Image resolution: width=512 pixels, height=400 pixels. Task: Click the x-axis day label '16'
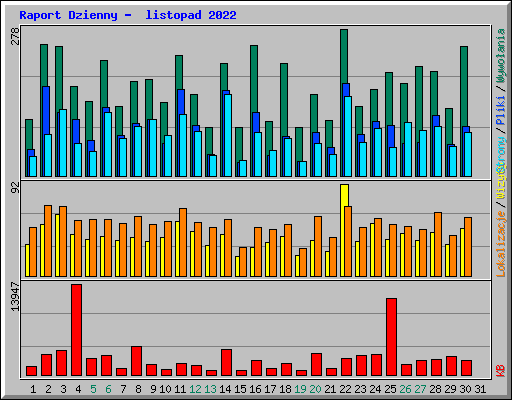[x=255, y=389]
